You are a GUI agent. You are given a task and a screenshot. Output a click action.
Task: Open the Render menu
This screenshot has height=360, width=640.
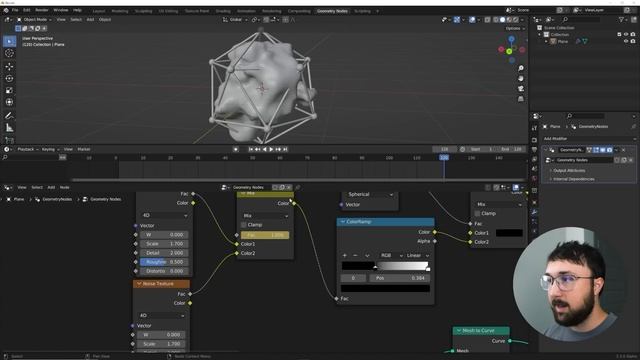(x=42, y=10)
